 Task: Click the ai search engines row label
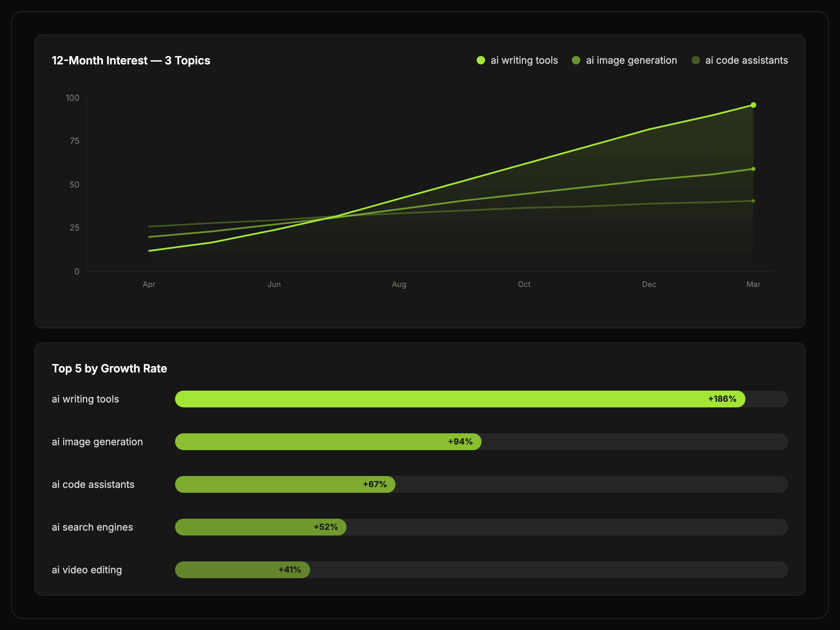[92, 527]
